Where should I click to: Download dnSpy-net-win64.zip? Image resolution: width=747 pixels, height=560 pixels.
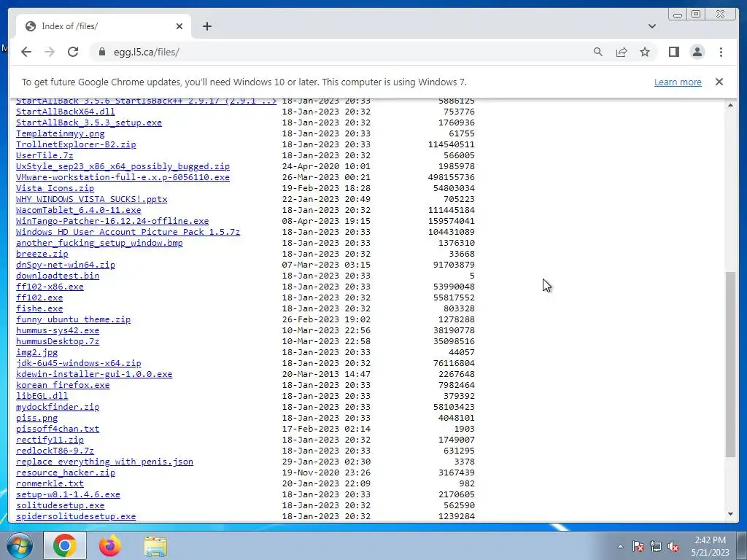[x=65, y=265]
